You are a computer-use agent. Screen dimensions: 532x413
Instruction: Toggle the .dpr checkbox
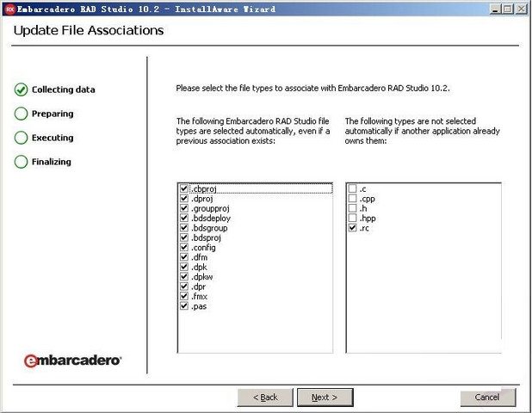click(x=184, y=287)
